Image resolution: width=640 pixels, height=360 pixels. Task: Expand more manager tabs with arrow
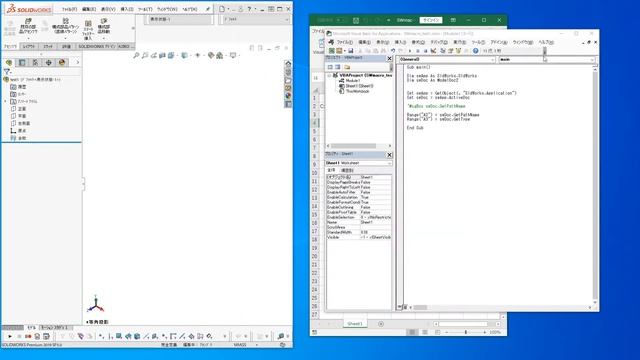coord(78,62)
